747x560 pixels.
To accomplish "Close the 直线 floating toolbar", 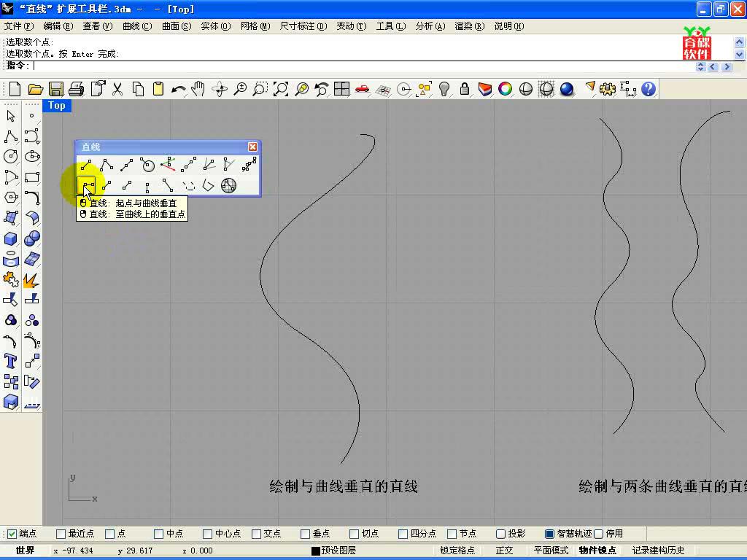I will point(252,147).
